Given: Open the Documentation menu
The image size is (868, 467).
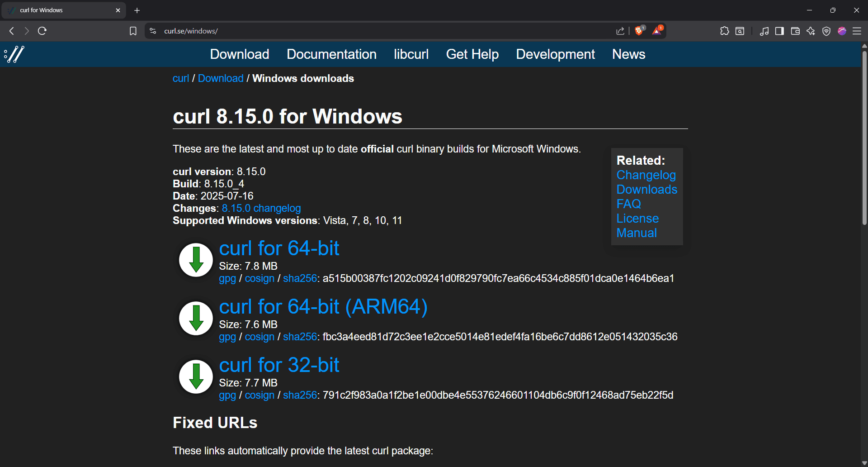Looking at the screenshot, I should 331,54.
